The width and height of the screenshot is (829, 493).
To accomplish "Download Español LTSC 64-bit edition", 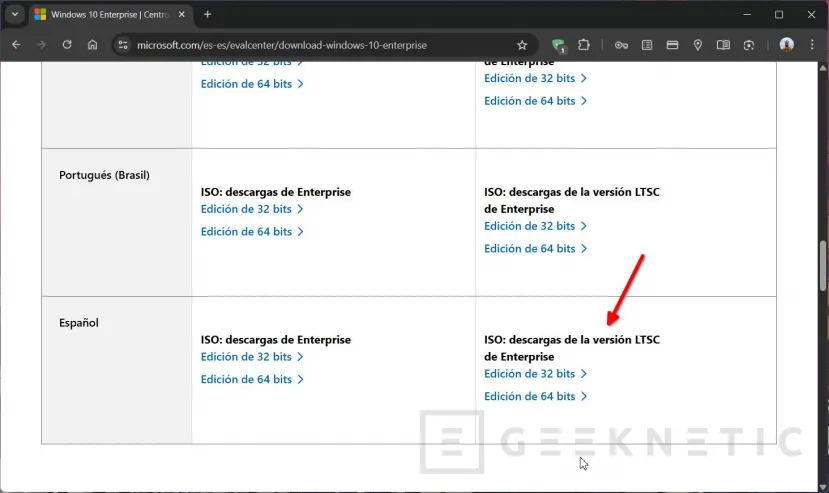I will (535, 396).
